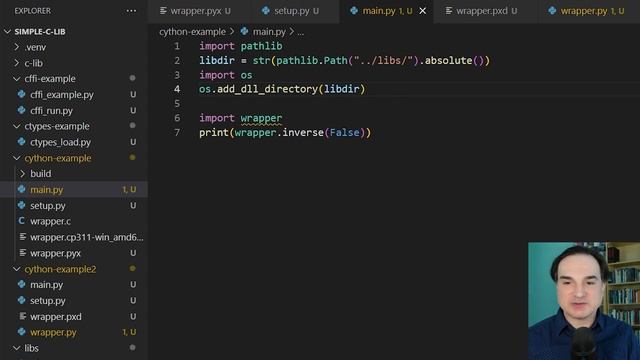This screenshot has height=360, width=640.
Task: Switch to the wrapper.py tab
Action: tap(589, 11)
